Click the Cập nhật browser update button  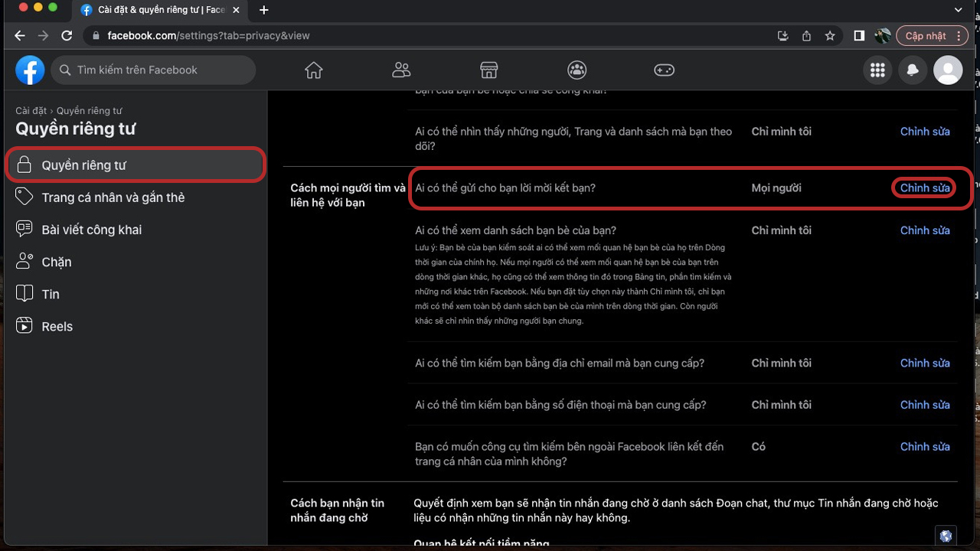click(933, 36)
